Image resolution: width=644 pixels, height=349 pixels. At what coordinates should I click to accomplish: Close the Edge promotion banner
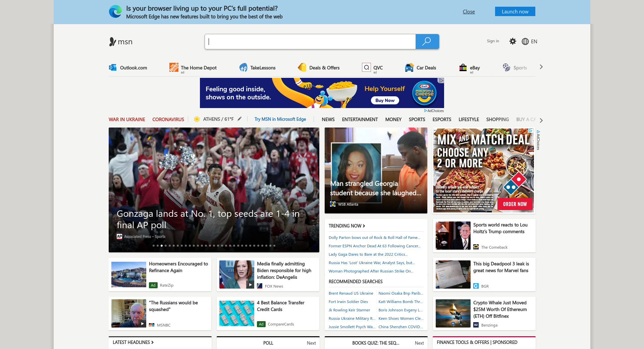(x=469, y=11)
